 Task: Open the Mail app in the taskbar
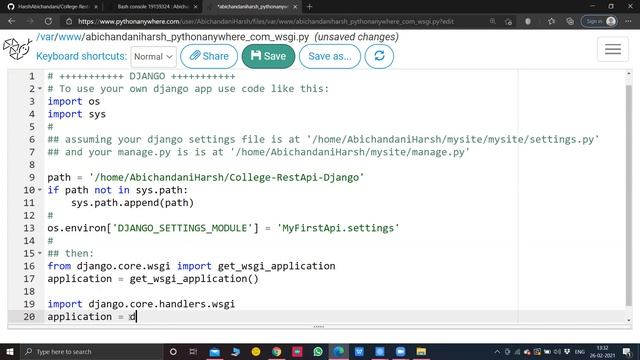[x=215, y=351]
